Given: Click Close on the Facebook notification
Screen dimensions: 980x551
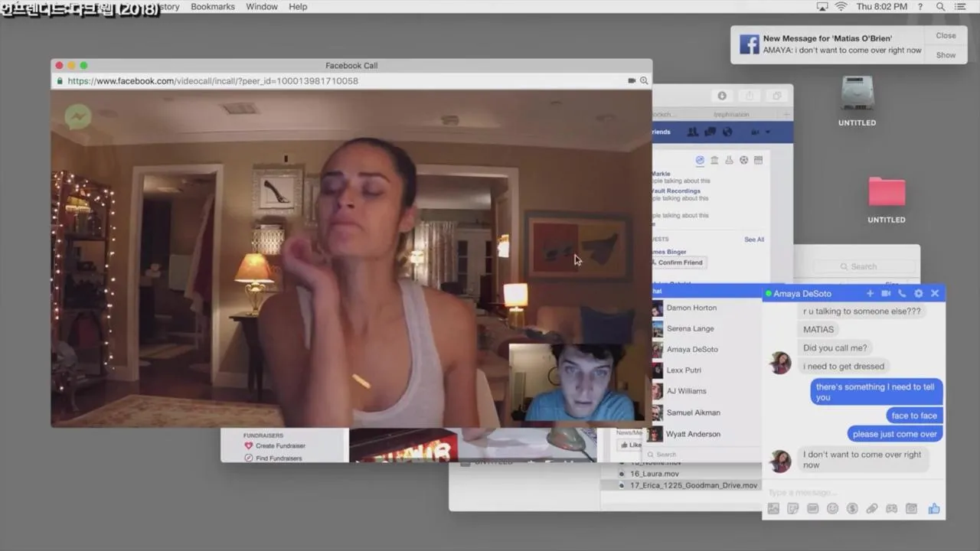Looking at the screenshot, I should click(x=946, y=35).
